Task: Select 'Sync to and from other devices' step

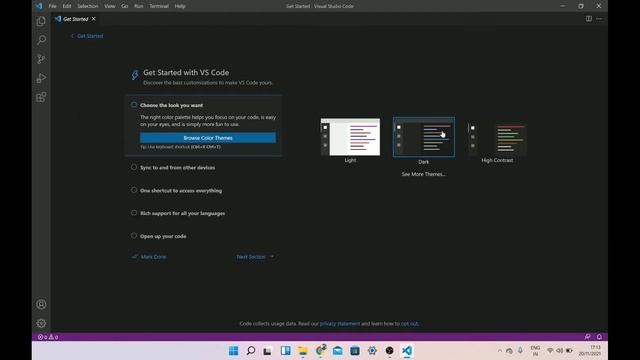Action: coord(177,167)
